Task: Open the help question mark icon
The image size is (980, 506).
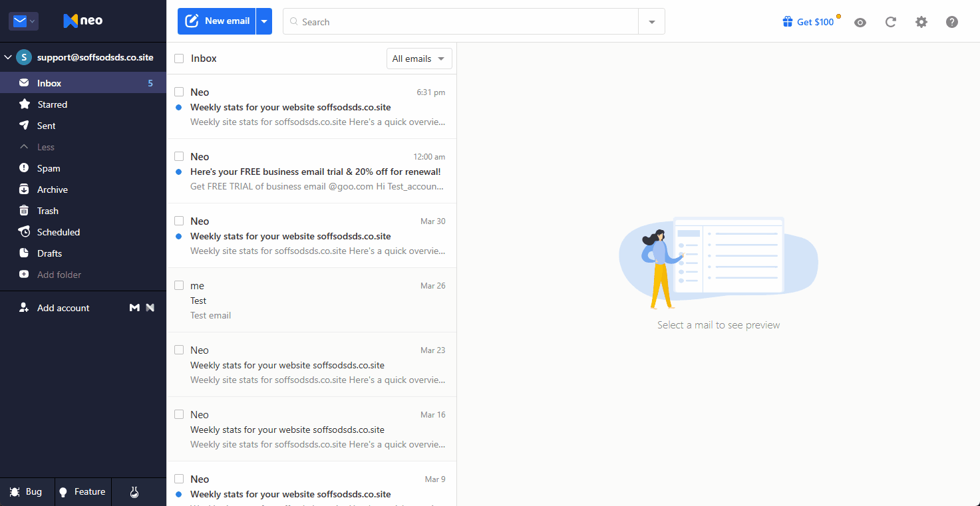Action: pos(952,22)
